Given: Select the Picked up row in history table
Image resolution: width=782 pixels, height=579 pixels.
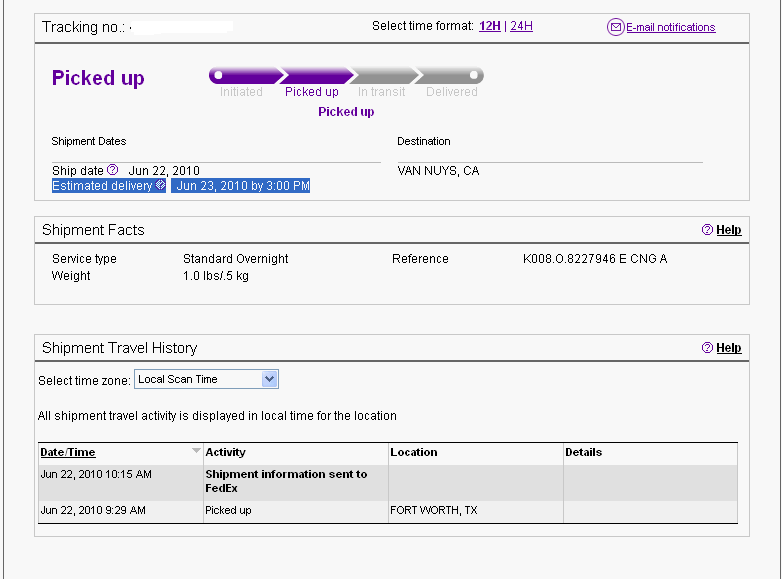Looking at the screenshot, I should point(388,511).
